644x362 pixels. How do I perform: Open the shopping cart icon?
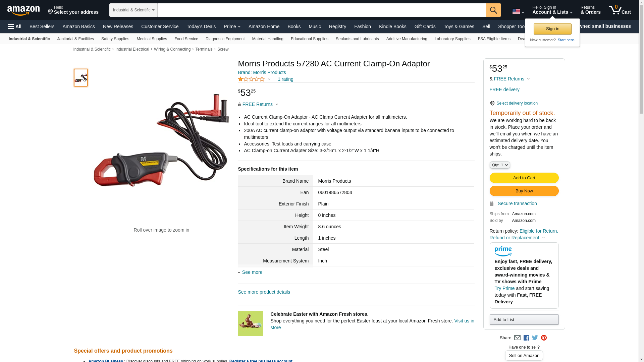click(x=620, y=10)
